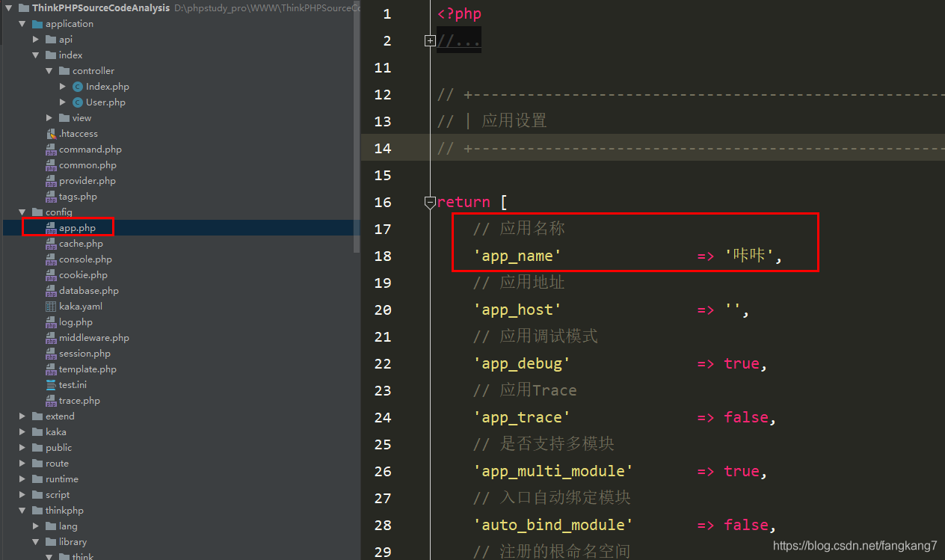Collapse the application folder node

pos(22,23)
